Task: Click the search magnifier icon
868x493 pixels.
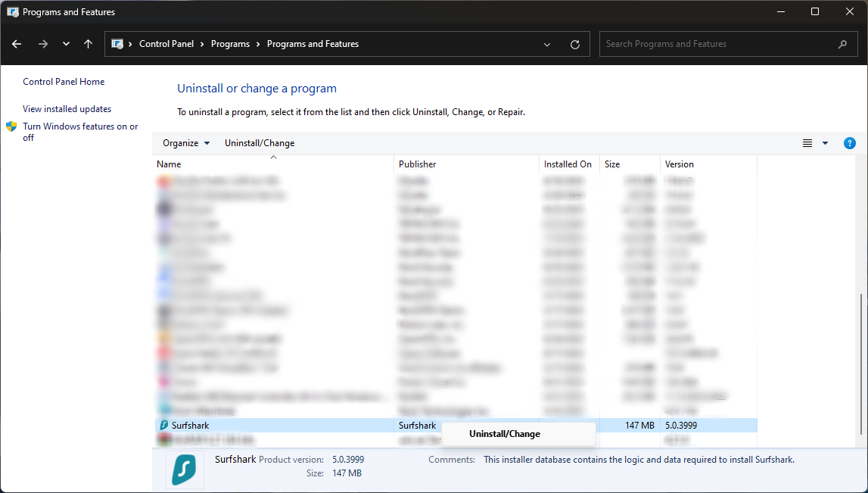Action: [x=842, y=44]
